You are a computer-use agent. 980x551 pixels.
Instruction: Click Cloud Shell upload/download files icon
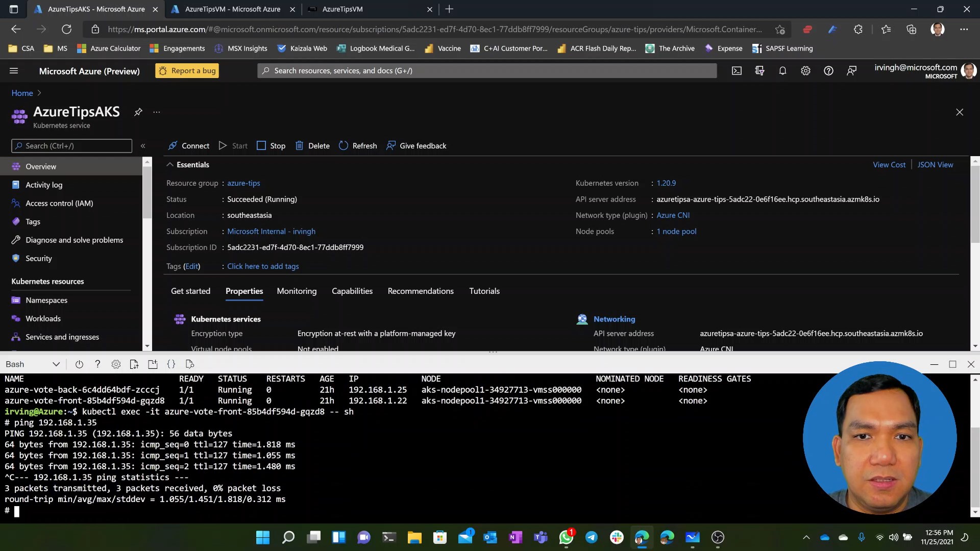[134, 364]
